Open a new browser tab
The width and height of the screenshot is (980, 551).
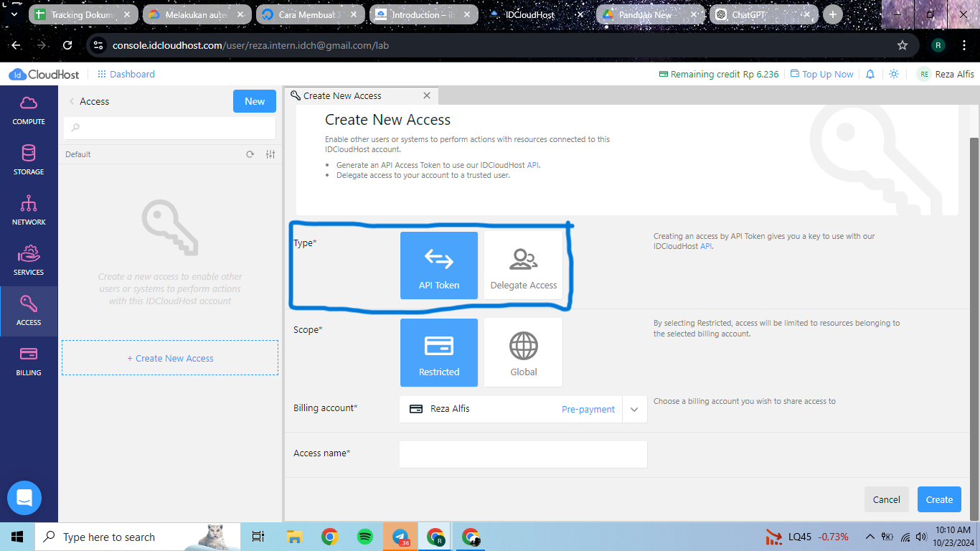click(832, 14)
